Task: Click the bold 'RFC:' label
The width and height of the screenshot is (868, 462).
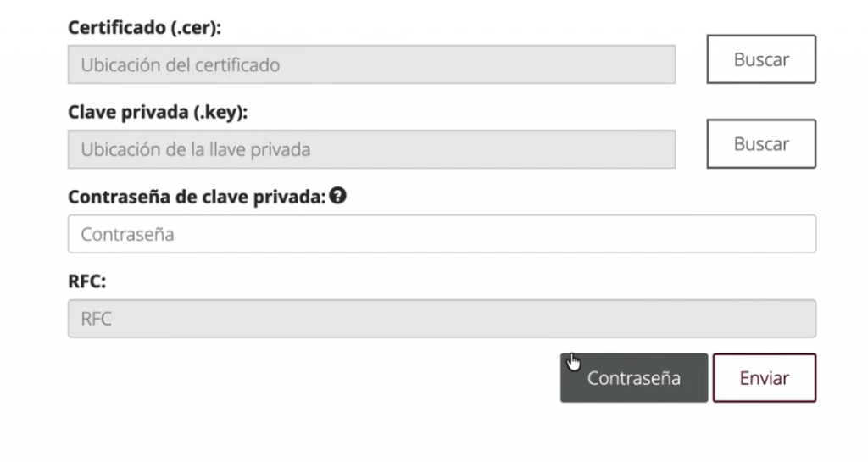Action: pos(86,281)
